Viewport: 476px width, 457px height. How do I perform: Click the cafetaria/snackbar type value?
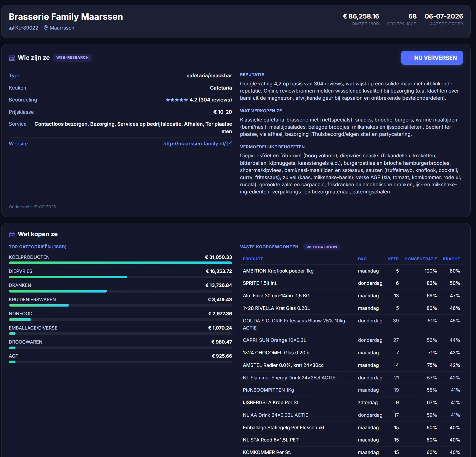pyautogui.click(x=209, y=76)
